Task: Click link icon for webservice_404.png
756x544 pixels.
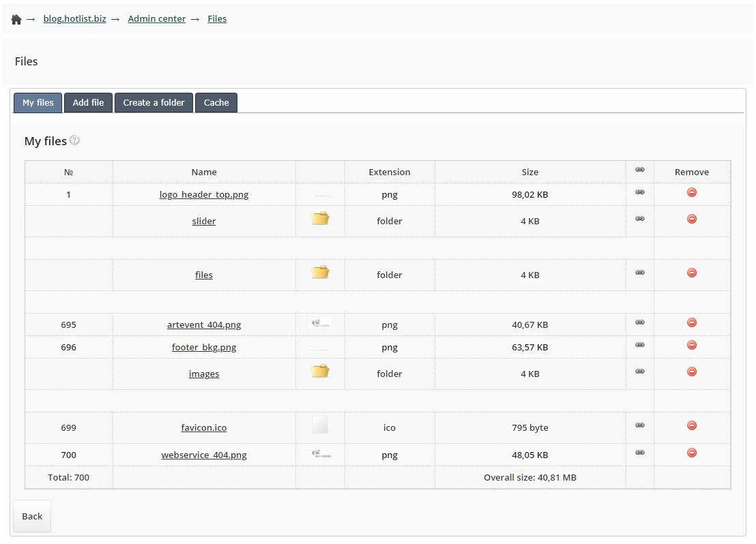Action: [x=640, y=453]
